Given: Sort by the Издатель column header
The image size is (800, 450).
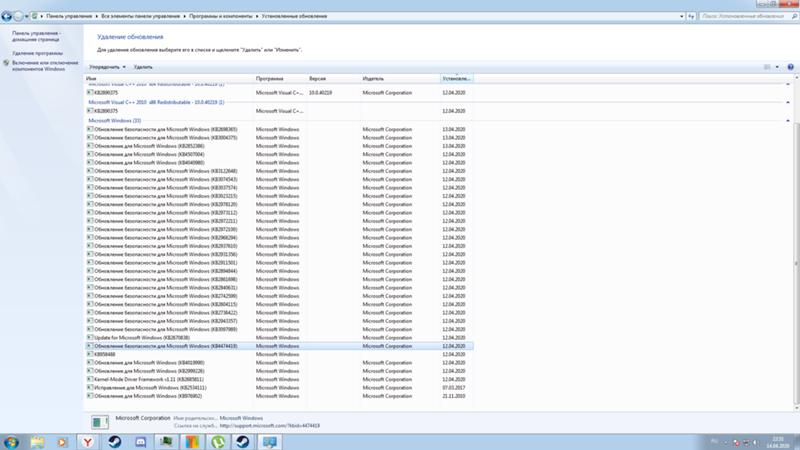Looking at the screenshot, I should click(400, 79).
